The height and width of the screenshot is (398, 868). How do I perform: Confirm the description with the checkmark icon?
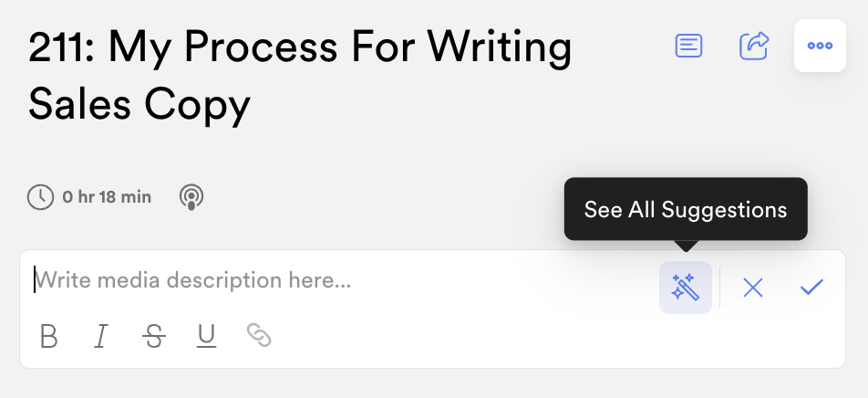coord(811,288)
